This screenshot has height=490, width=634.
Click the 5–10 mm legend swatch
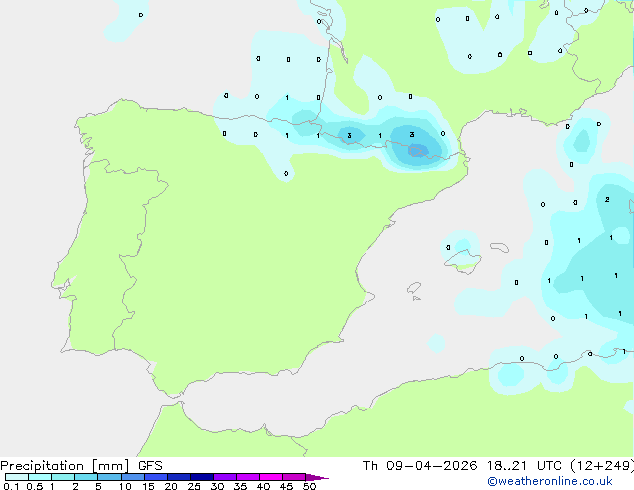pyautogui.click(x=109, y=477)
